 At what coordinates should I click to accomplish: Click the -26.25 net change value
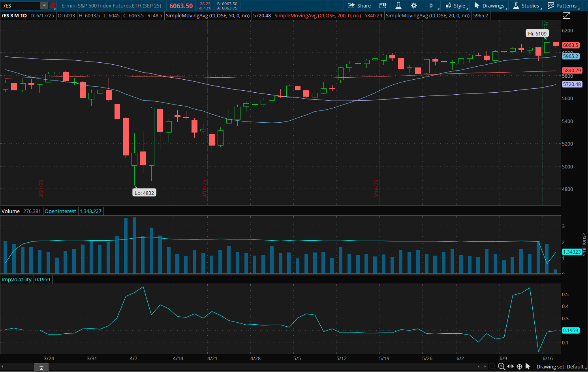point(205,4)
